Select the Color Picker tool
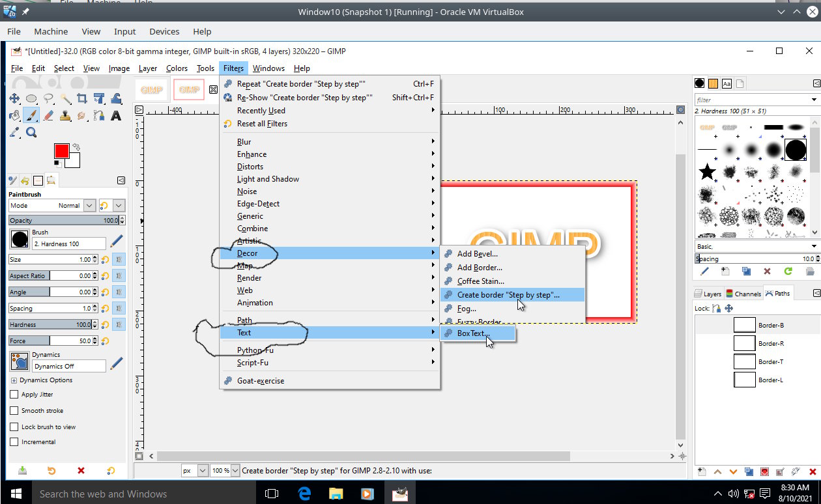 click(x=14, y=133)
